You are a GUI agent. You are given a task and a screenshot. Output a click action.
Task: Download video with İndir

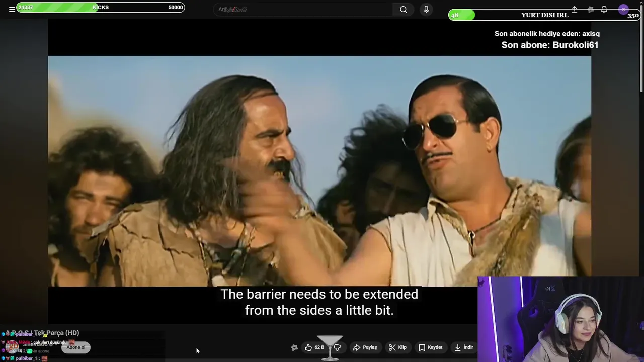point(464,347)
